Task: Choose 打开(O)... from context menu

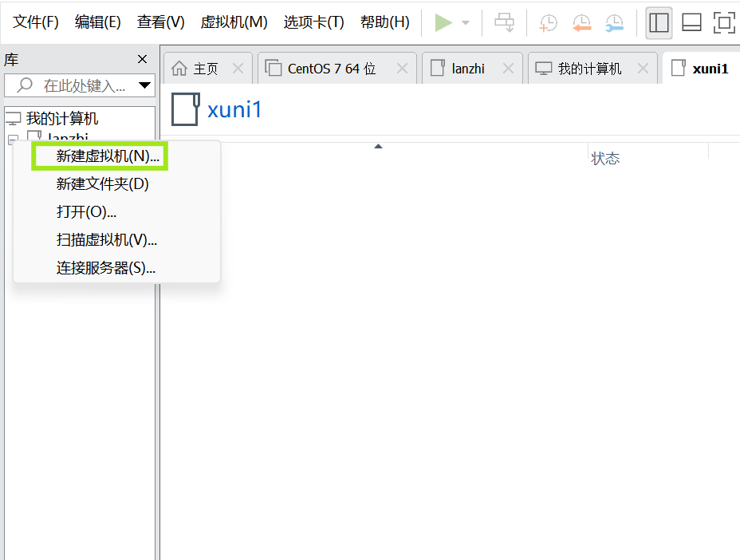Action: click(86, 211)
